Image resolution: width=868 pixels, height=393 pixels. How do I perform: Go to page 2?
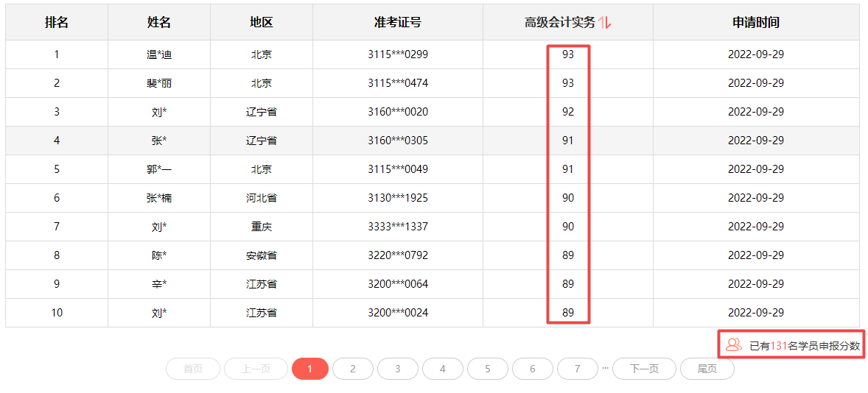click(353, 369)
